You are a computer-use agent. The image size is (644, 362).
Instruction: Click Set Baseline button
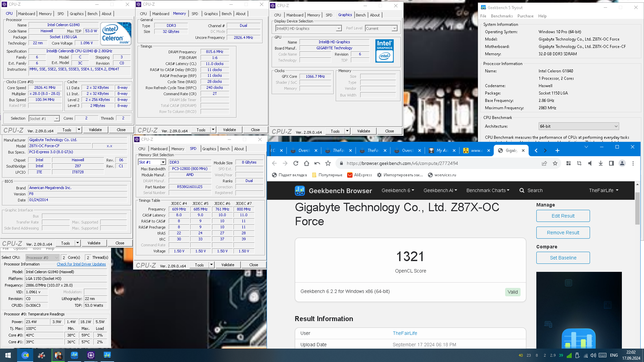(x=563, y=258)
